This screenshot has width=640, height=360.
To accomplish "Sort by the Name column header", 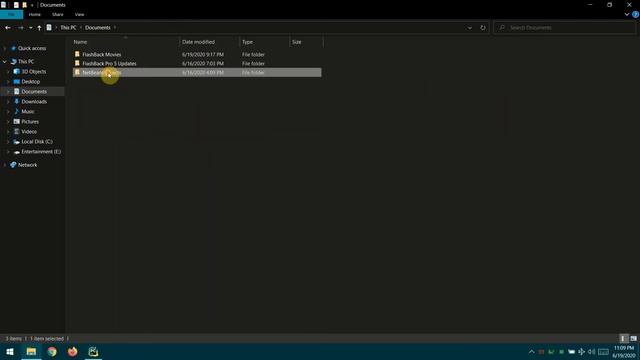I will [125, 42].
